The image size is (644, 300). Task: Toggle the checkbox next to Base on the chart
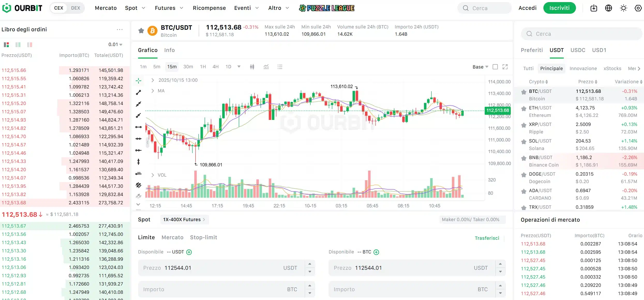point(495,67)
